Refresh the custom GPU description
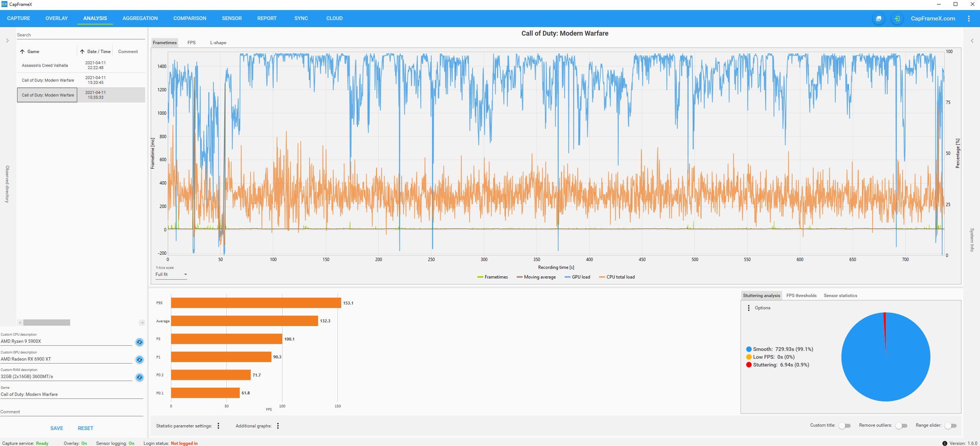Image resolution: width=980 pixels, height=446 pixels. tap(140, 359)
